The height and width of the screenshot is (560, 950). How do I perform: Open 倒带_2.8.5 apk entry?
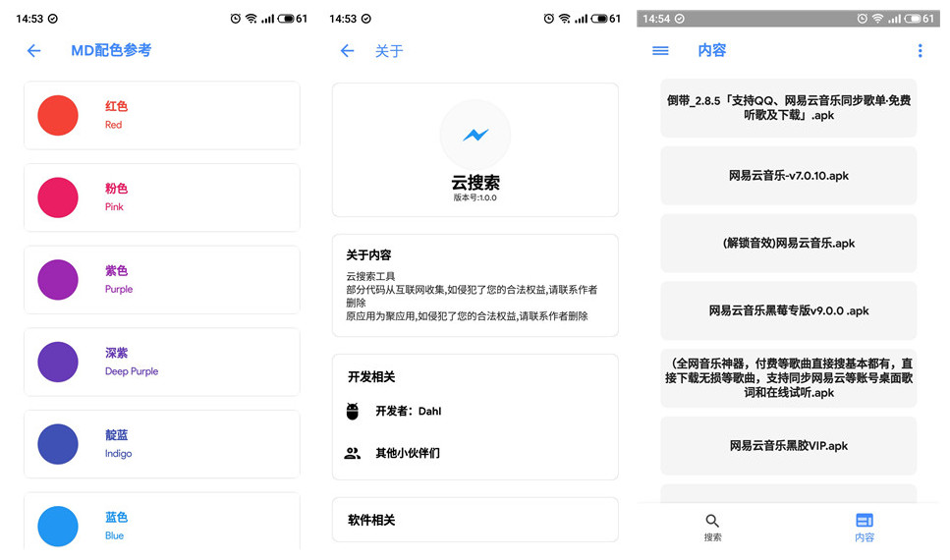788,108
